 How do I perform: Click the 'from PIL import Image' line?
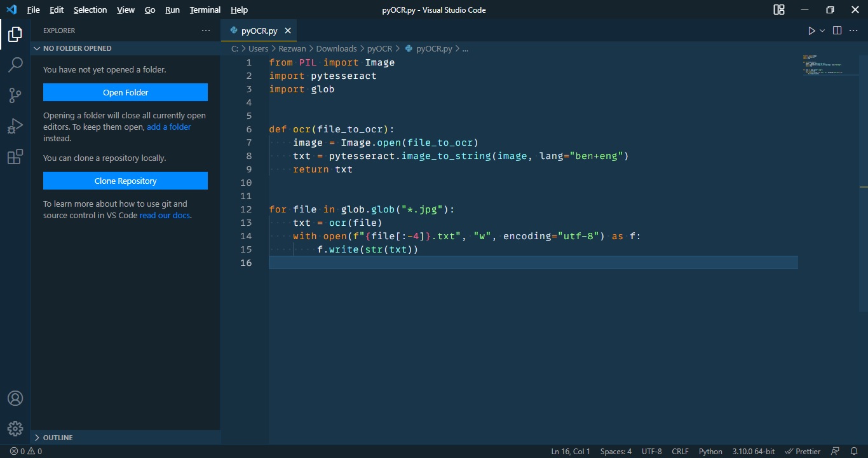[x=332, y=62]
